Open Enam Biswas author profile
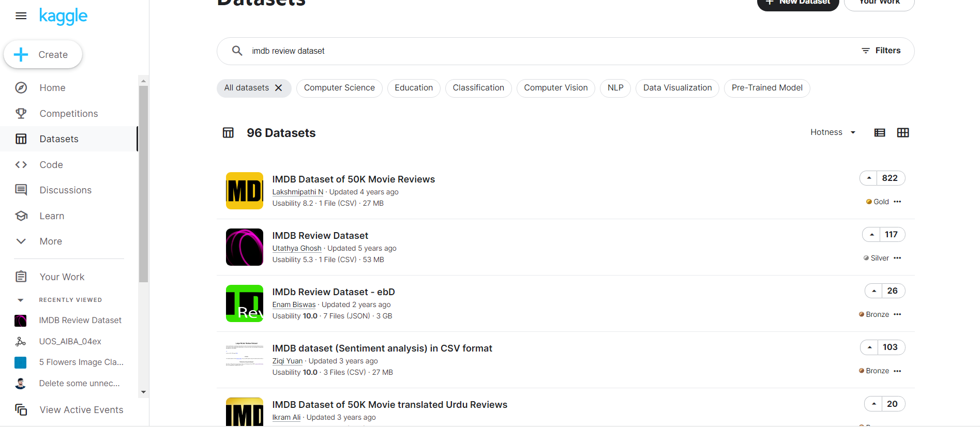 pyautogui.click(x=294, y=304)
